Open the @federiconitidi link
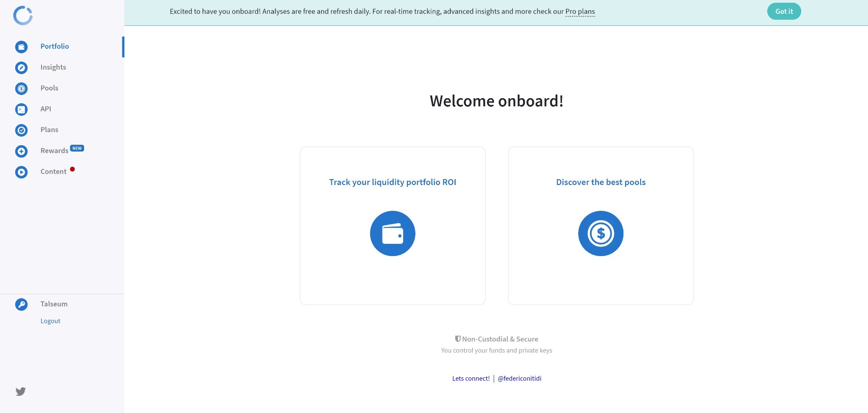 pyautogui.click(x=519, y=379)
